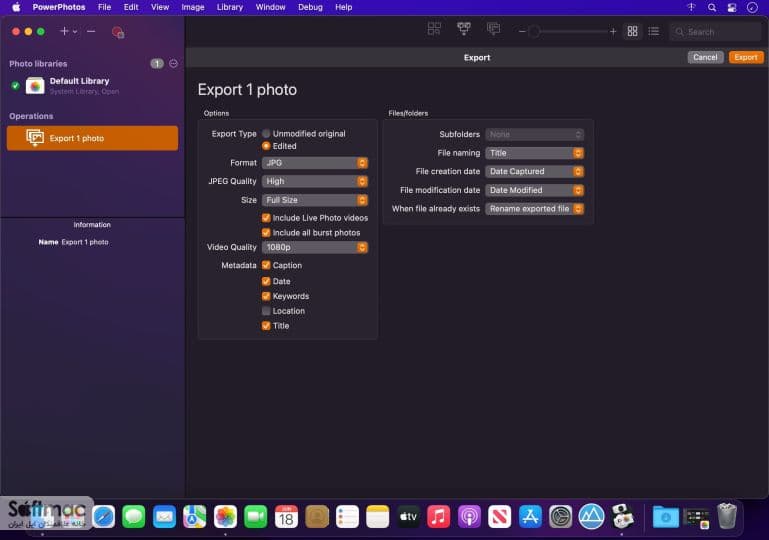Open the Image menu
The image size is (769, 540).
coord(193,7)
